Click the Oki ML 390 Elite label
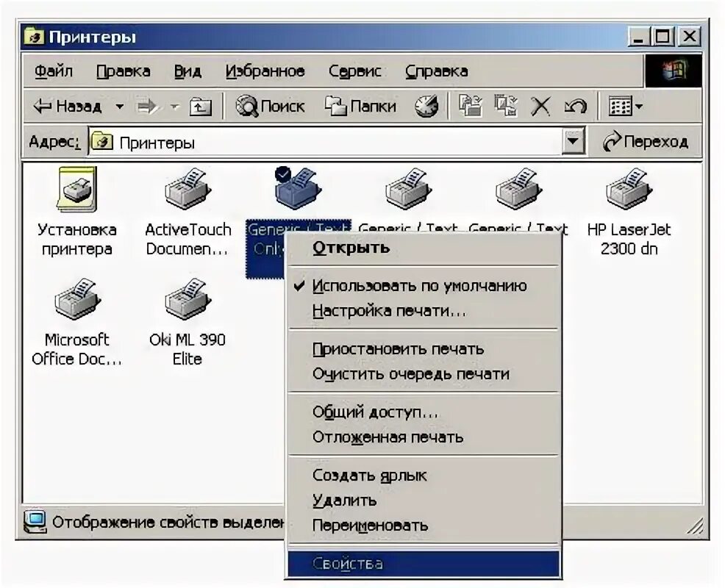 [x=187, y=349]
